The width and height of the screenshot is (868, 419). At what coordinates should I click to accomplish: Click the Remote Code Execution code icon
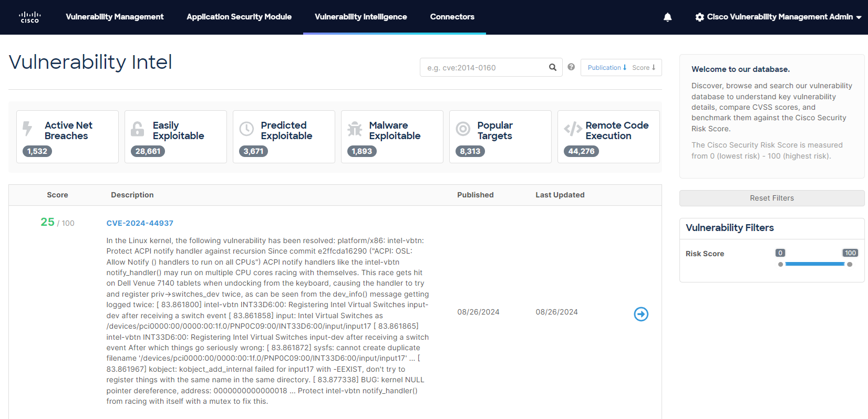573,129
